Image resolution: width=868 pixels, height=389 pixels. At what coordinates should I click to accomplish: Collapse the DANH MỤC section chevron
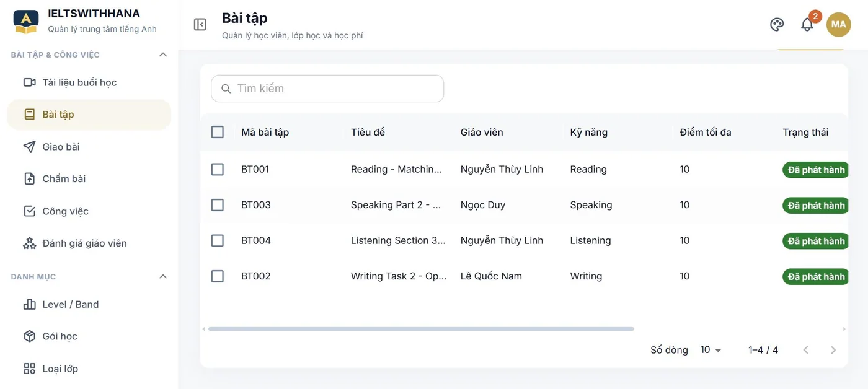pyautogui.click(x=163, y=276)
